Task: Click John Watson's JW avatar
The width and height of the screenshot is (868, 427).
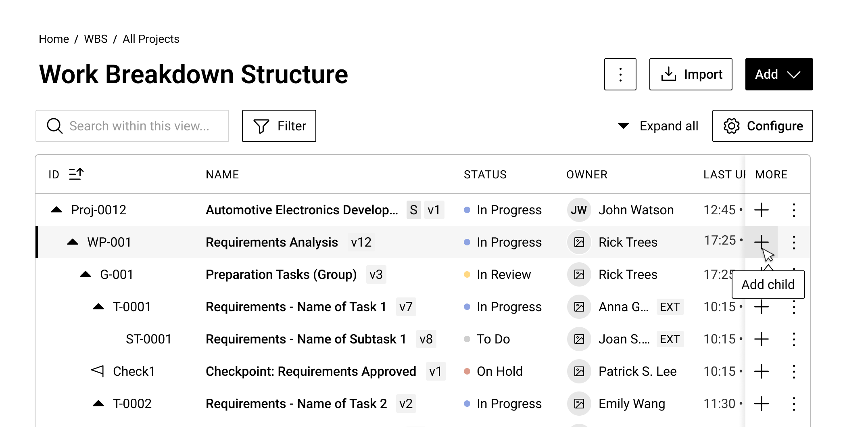Action: [579, 210]
